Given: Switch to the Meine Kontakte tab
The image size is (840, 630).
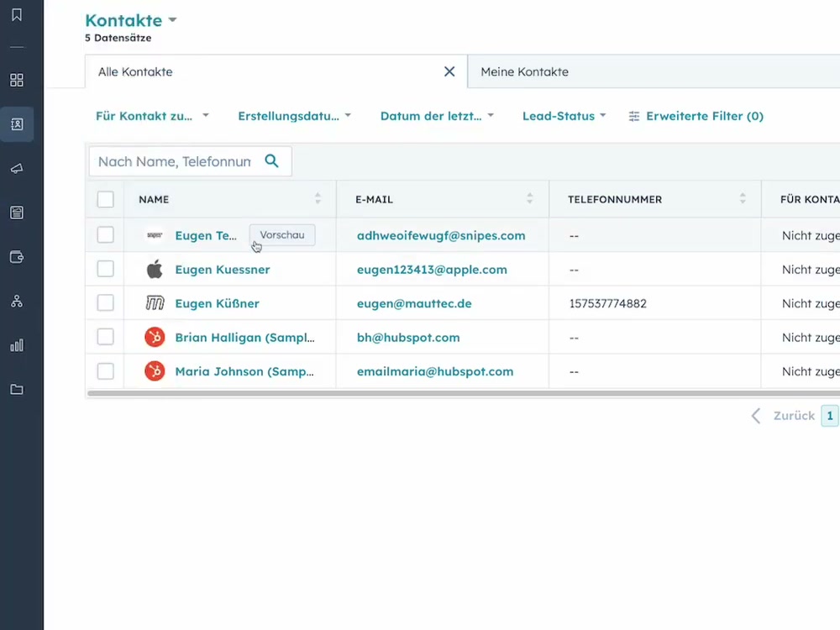Looking at the screenshot, I should [x=523, y=71].
